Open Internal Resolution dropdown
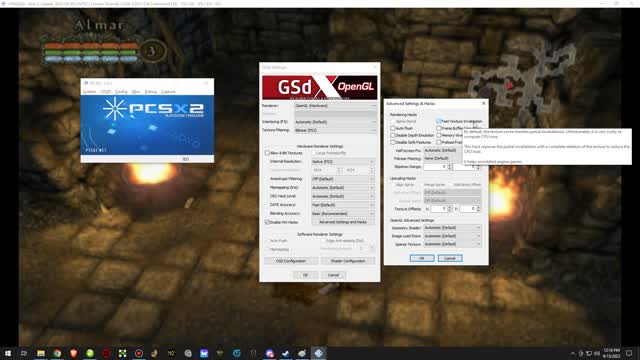This screenshot has width=640, height=360. point(343,162)
